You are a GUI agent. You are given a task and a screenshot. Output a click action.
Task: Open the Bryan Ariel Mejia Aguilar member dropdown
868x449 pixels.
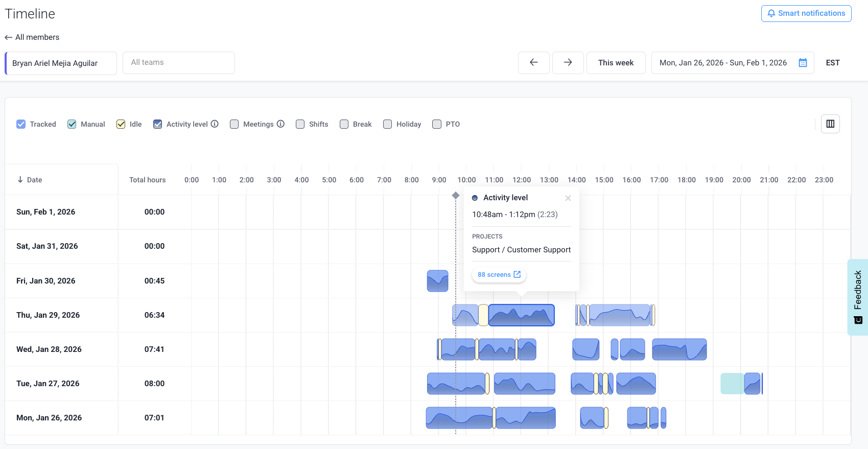click(x=61, y=63)
